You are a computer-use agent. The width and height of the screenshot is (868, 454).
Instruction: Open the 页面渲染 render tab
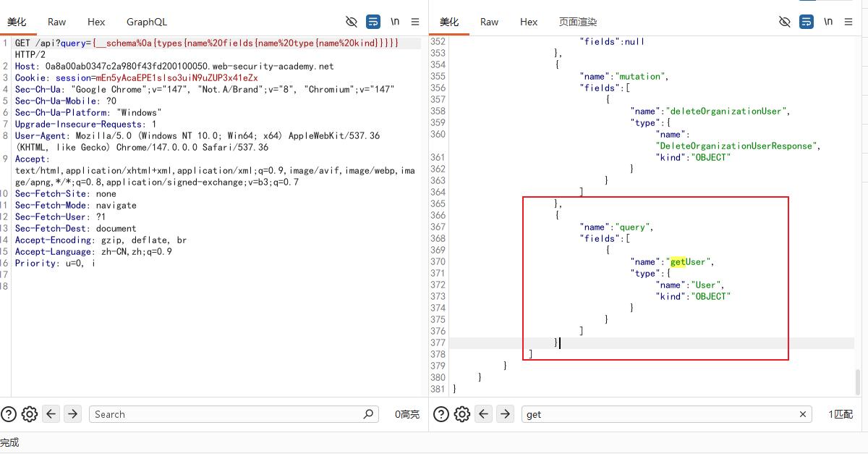point(578,22)
